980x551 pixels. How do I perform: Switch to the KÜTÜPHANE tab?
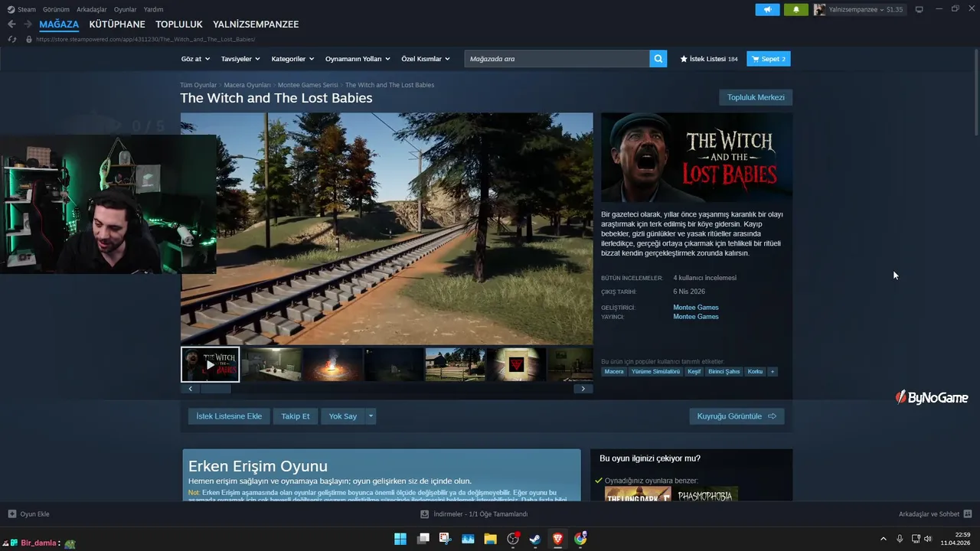click(117, 24)
